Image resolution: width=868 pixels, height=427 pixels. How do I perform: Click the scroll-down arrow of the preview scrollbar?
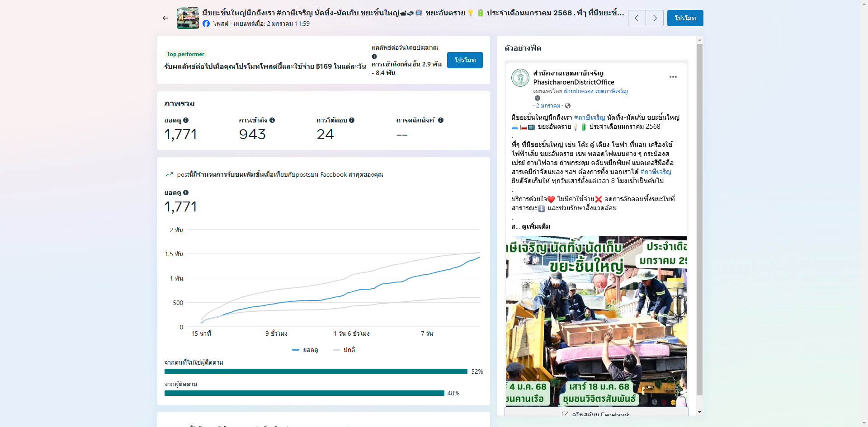[x=699, y=412]
